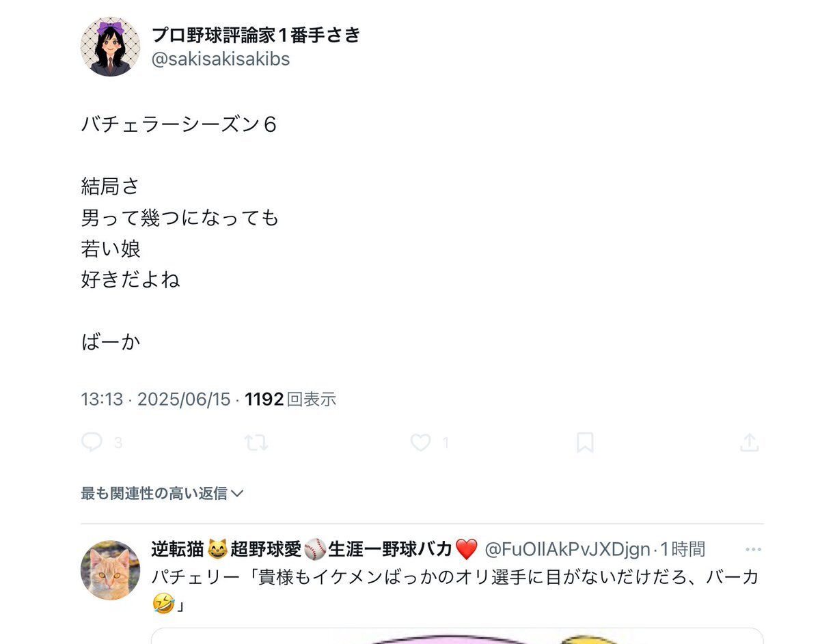Open the @sakisakisakibs handle link
Screen dimensions: 820x644
221,59
